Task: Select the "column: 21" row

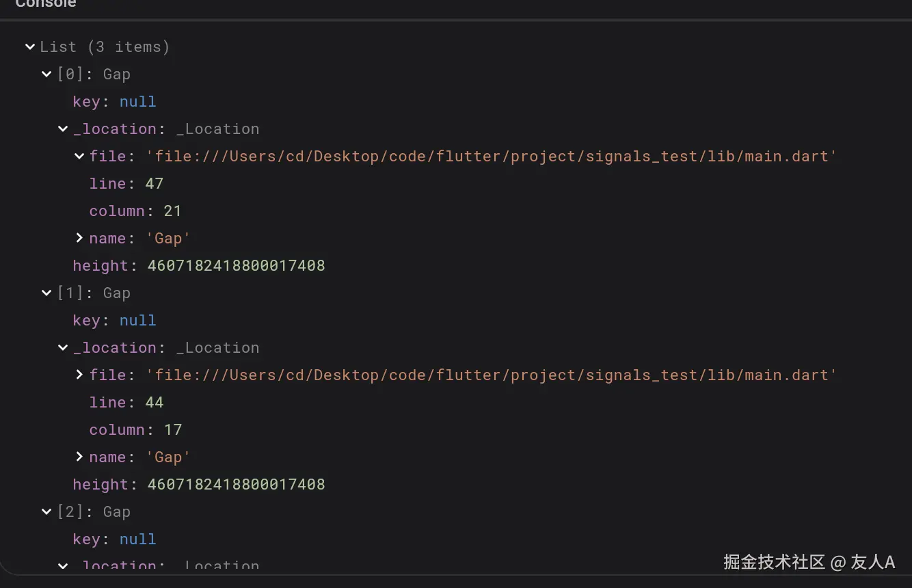Action: [x=135, y=211]
